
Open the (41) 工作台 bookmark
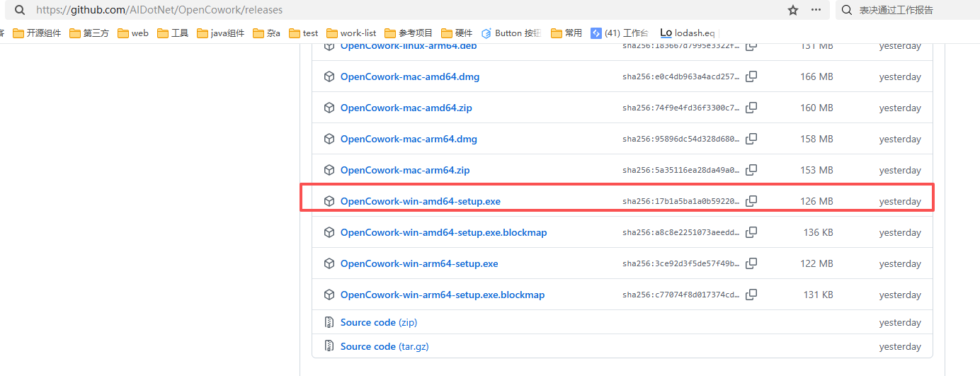click(x=620, y=33)
